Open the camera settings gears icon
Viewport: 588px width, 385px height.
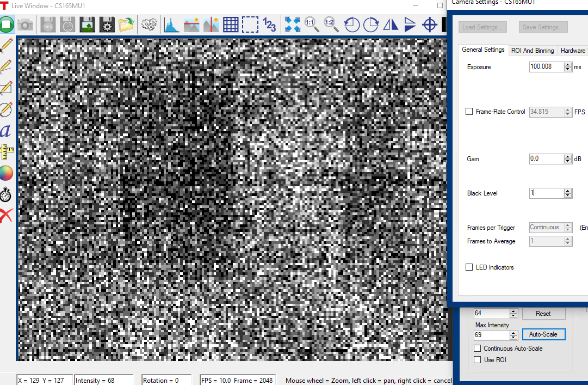149,25
